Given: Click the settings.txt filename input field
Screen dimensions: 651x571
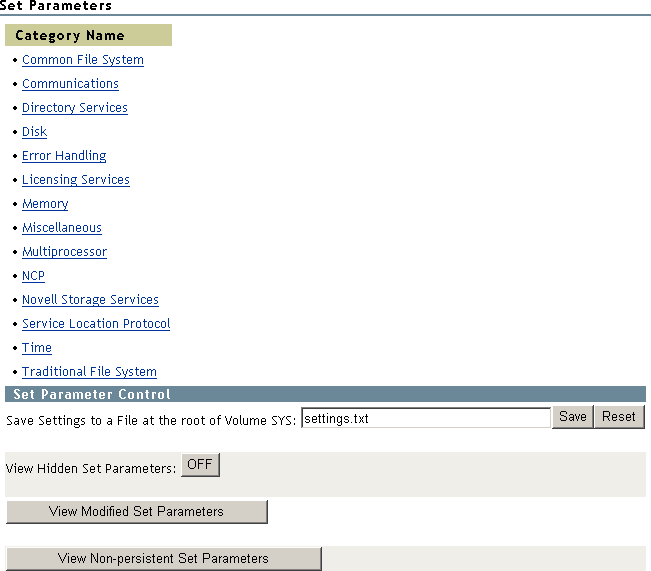Looking at the screenshot, I should [426, 418].
